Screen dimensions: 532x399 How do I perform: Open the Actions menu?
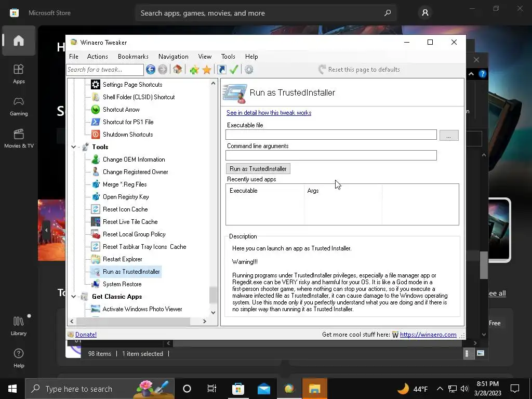pyautogui.click(x=97, y=57)
